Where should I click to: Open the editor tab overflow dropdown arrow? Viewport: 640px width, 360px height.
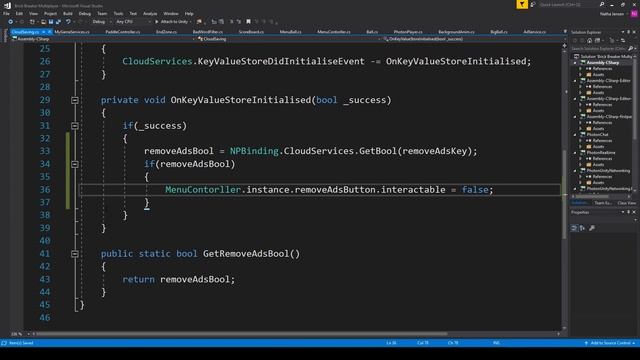coord(565,32)
